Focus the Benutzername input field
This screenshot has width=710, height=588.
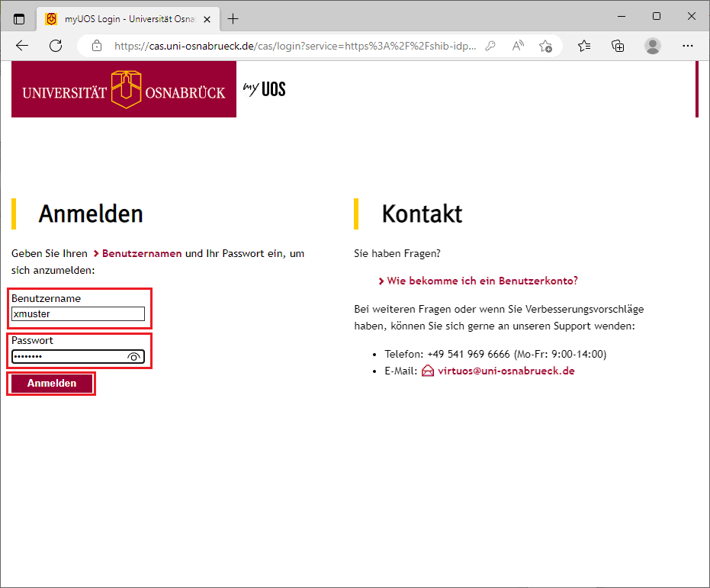78,313
